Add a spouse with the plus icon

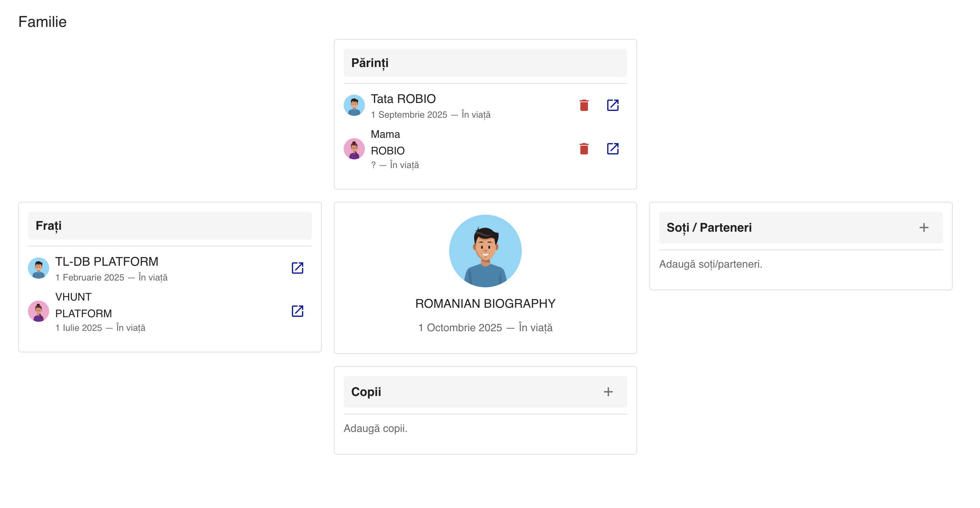tap(923, 228)
